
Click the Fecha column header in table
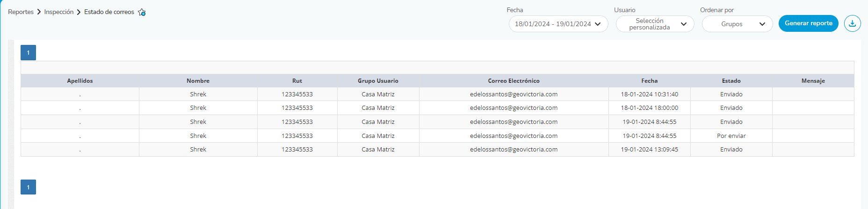(x=649, y=81)
